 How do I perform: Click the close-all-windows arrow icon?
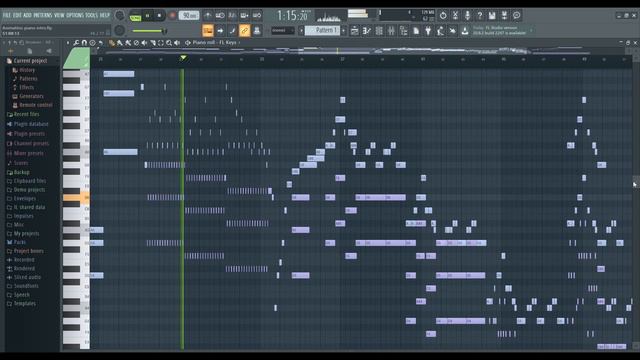click(453, 30)
